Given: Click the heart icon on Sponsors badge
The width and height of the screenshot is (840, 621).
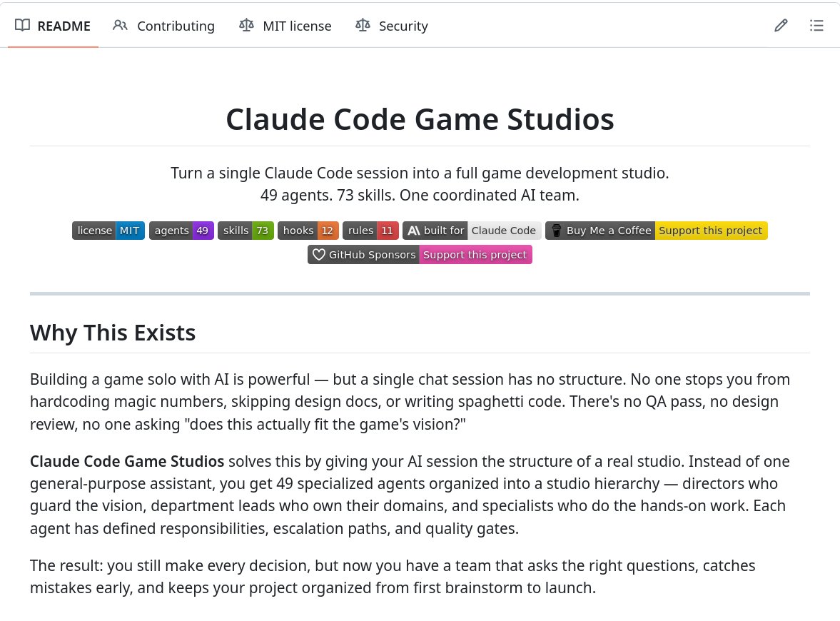Looking at the screenshot, I should click(x=319, y=255).
